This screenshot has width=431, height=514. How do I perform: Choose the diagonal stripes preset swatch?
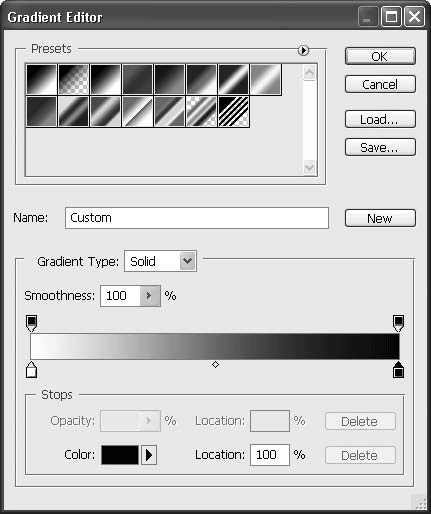tap(233, 112)
